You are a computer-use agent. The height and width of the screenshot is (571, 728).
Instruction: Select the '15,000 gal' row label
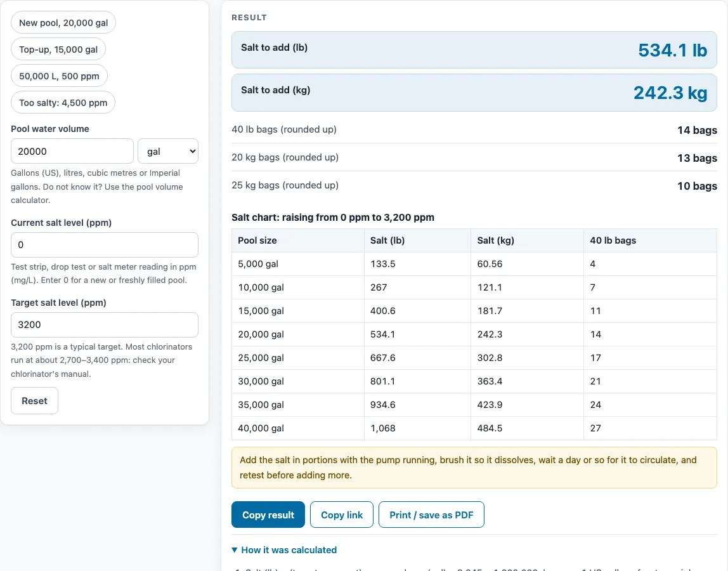pos(261,311)
